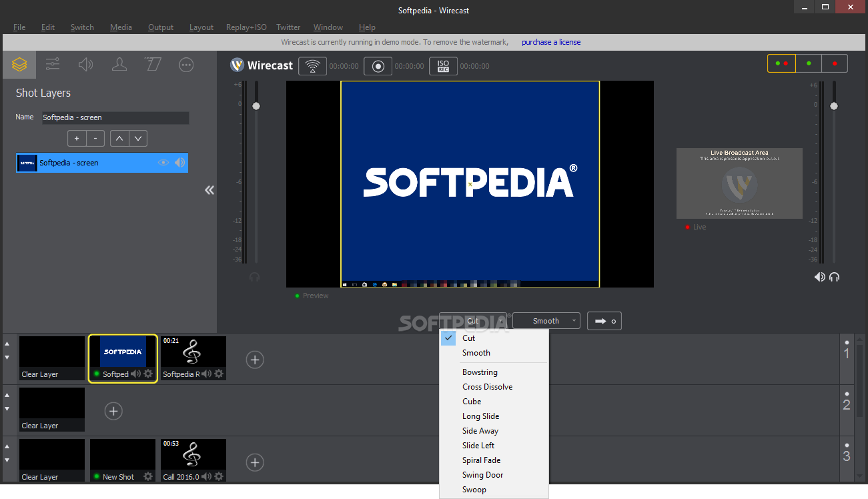868x499 pixels.
Task: Select live-only red dot view button
Action: pyautogui.click(x=835, y=63)
